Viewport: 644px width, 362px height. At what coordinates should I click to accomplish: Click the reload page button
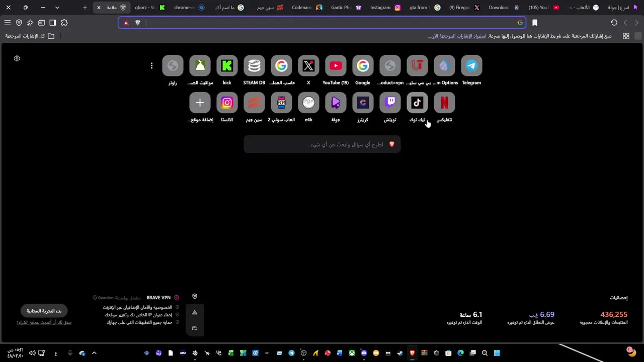coord(614,23)
